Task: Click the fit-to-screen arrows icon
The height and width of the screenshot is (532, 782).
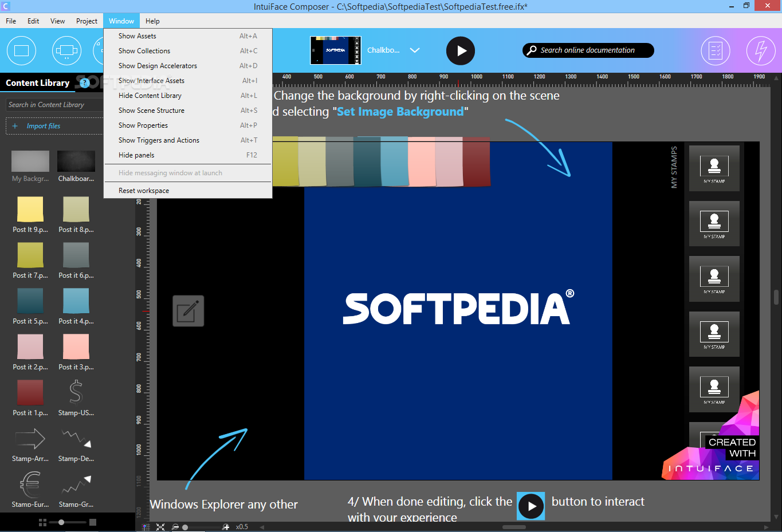Action: coord(160,527)
